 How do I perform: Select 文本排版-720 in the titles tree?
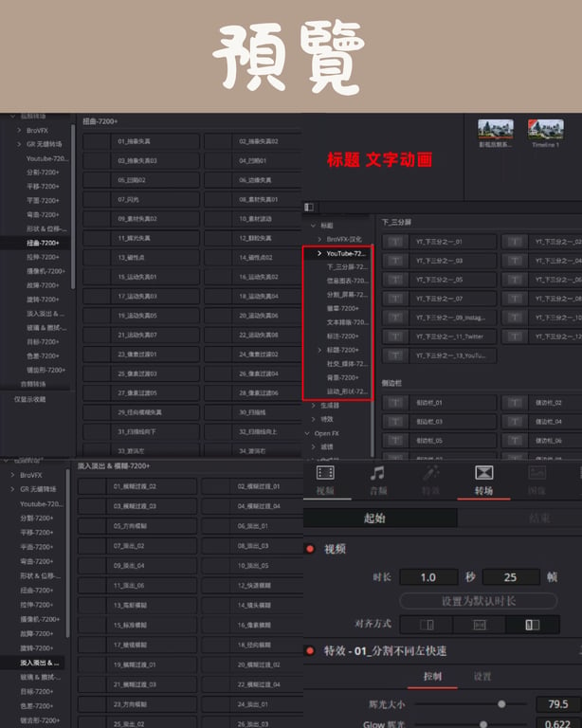(347, 321)
